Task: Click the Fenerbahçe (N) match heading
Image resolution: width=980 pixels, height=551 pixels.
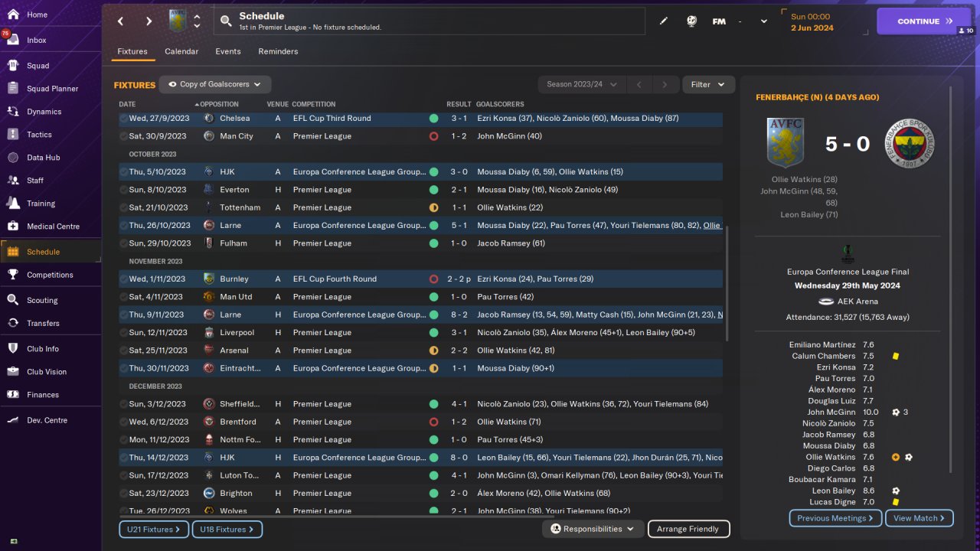Action: coord(817,97)
